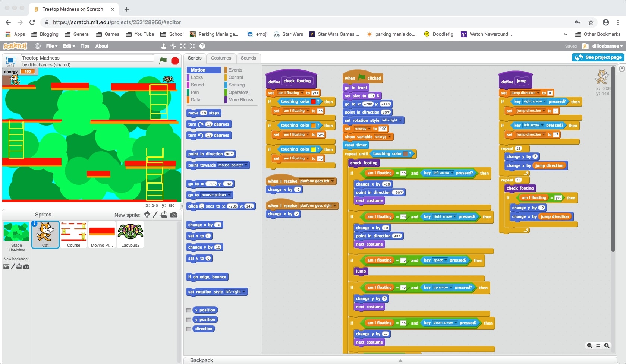Click the fullscreen stage toggle icon
The image size is (626, 364).
click(x=10, y=60)
